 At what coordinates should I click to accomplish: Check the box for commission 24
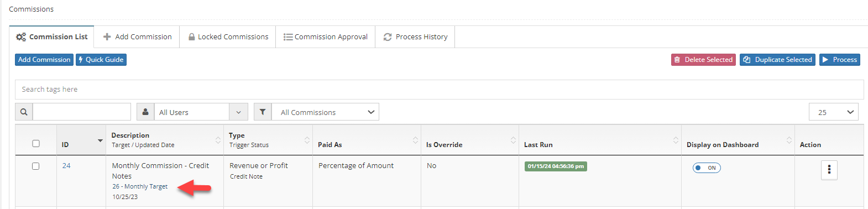tap(36, 166)
